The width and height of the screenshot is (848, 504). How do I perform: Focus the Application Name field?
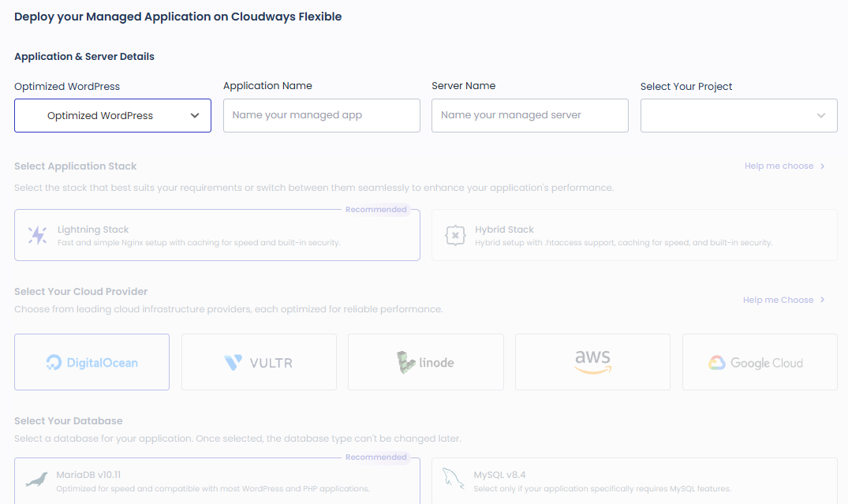coord(322,115)
